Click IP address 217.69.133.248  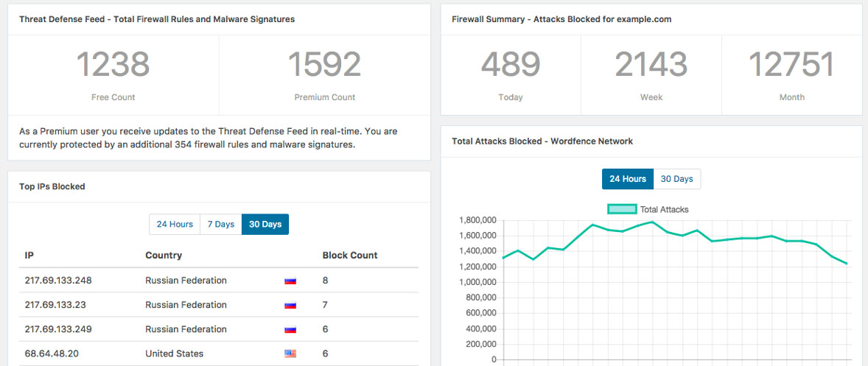click(58, 281)
